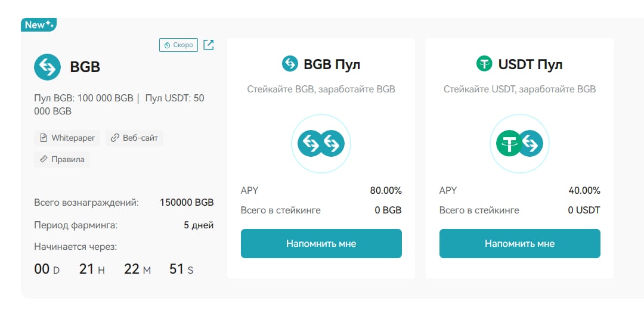
Task: Click the USDT Пул Tether title icon
Action: 484,64
